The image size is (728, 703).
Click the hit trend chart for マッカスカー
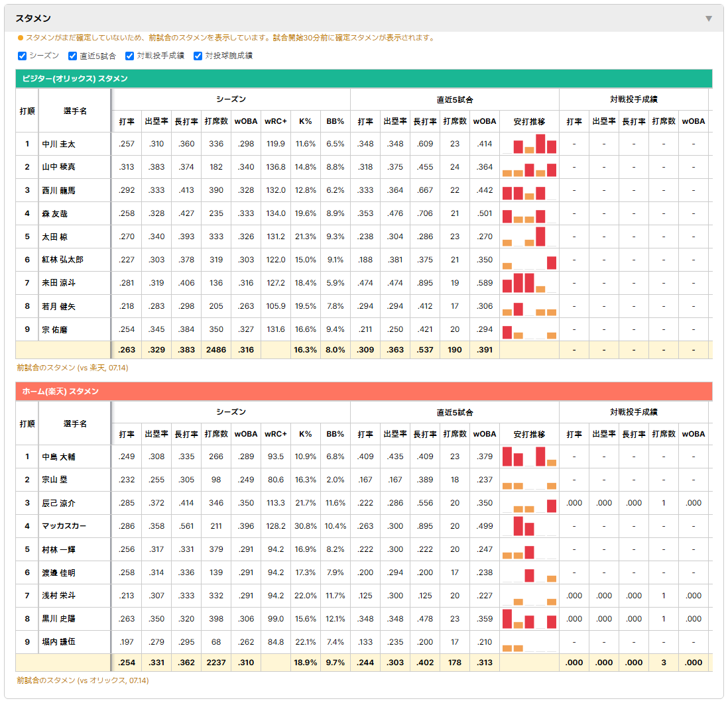point(529,526)
